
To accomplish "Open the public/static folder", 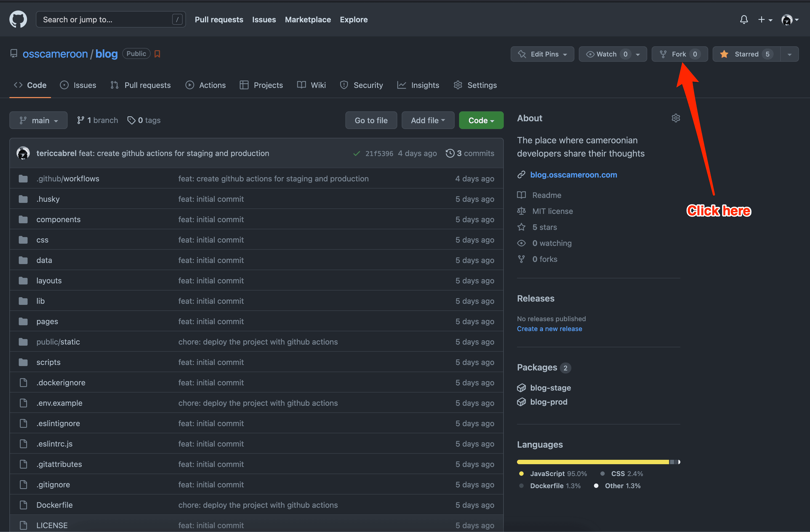I will click(x=58, y=342).
